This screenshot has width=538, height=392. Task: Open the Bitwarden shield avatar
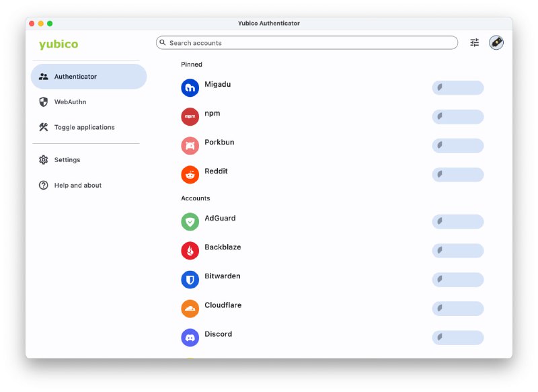click(x=190, y=280)
